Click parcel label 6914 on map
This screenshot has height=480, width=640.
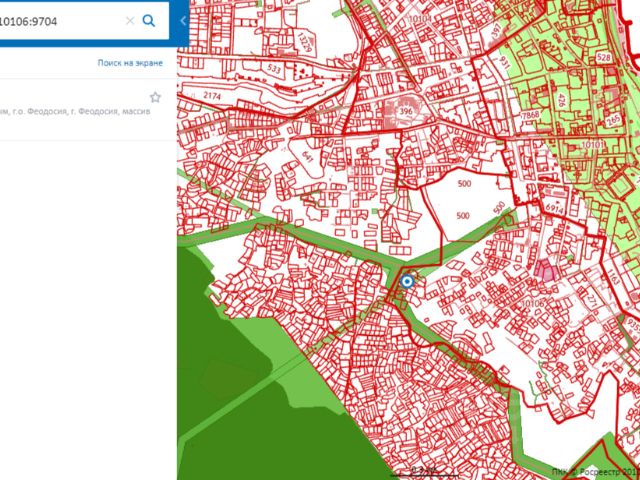coord(554,210)
